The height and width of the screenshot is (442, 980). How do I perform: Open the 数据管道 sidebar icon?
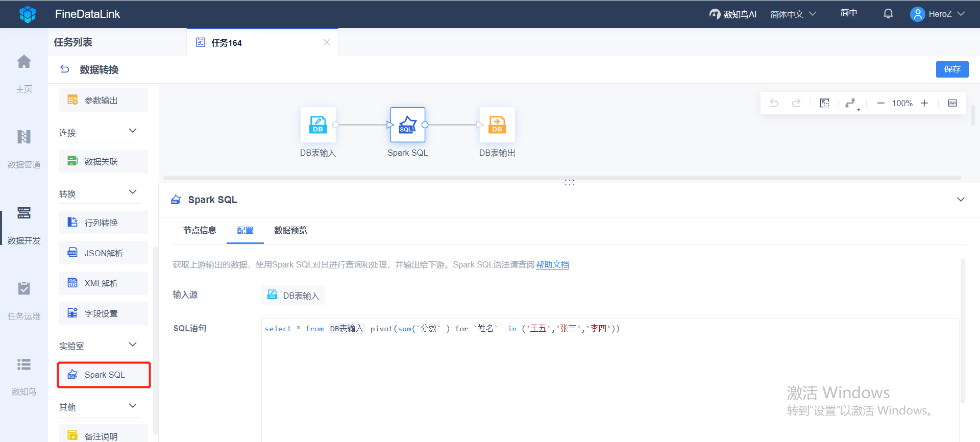tap(24, 137)
